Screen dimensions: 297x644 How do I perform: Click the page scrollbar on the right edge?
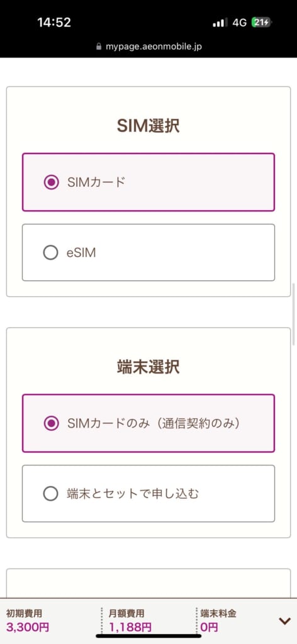[294, 314]
